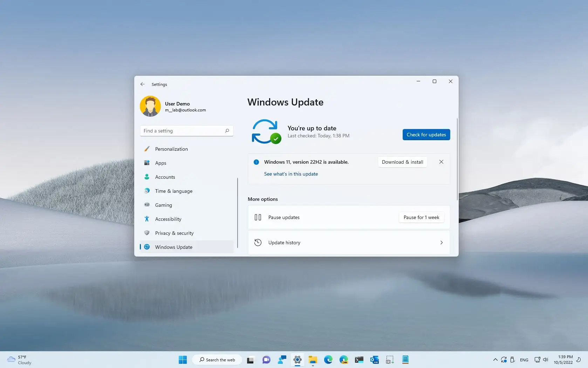This screenshot has width=588, height=368.
Task: Click the Find a setting search field
Action: click(x=182, y=131)
